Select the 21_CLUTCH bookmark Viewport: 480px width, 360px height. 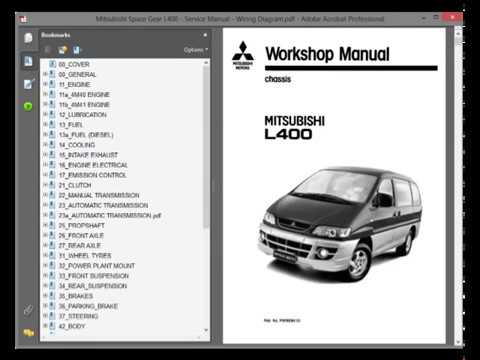(75, 185)
